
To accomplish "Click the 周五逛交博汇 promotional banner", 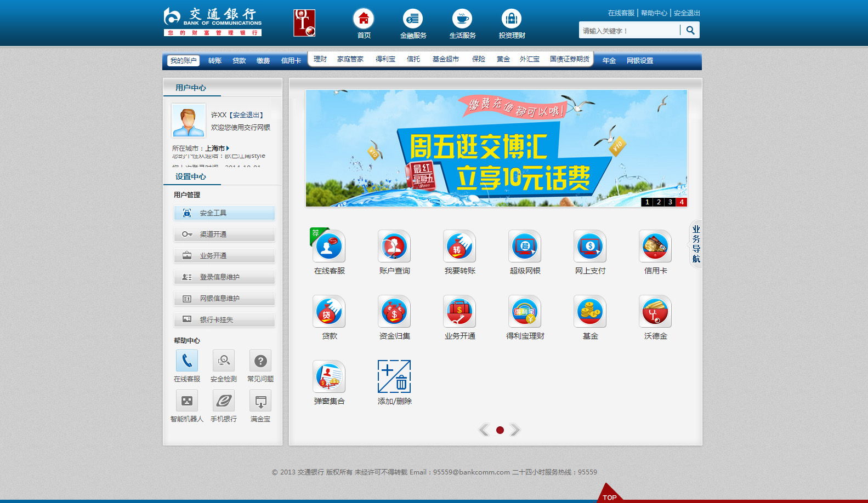I will click(496, 148).
